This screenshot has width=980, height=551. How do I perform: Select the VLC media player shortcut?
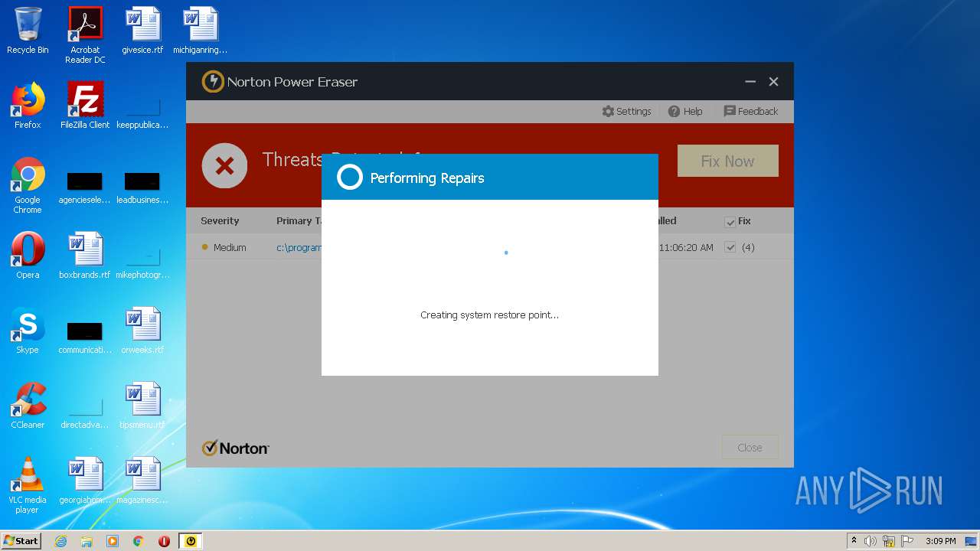(x=28, y=485)
